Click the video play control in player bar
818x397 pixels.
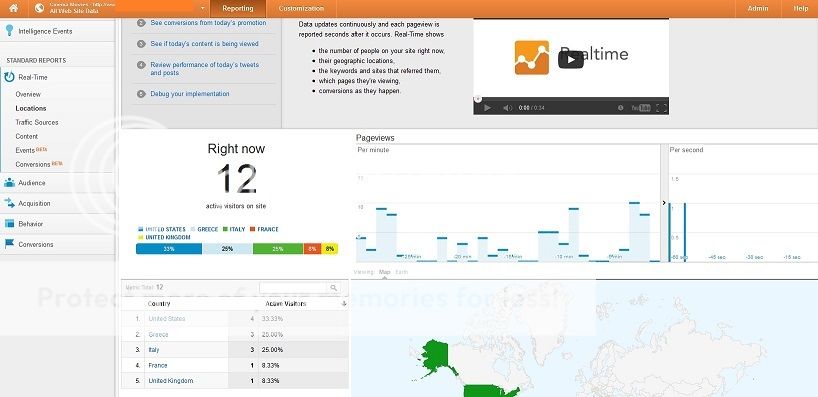coord(487,108)
